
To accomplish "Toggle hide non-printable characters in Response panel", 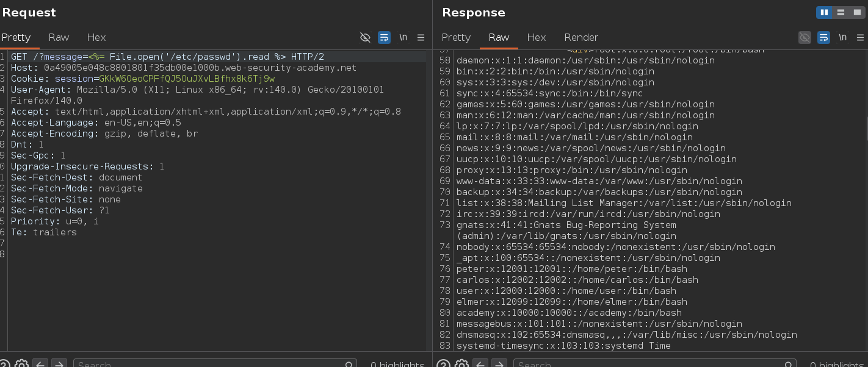I will (x=805, y=38).
